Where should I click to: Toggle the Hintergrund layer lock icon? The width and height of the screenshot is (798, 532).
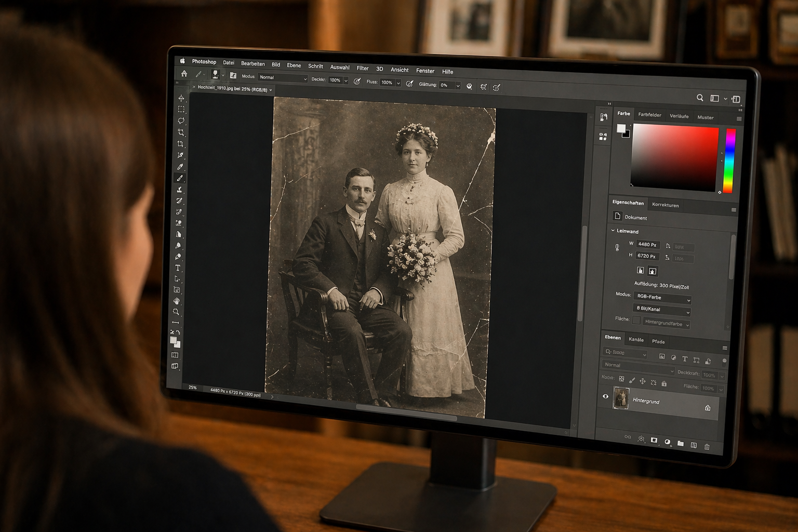(707, 408)
